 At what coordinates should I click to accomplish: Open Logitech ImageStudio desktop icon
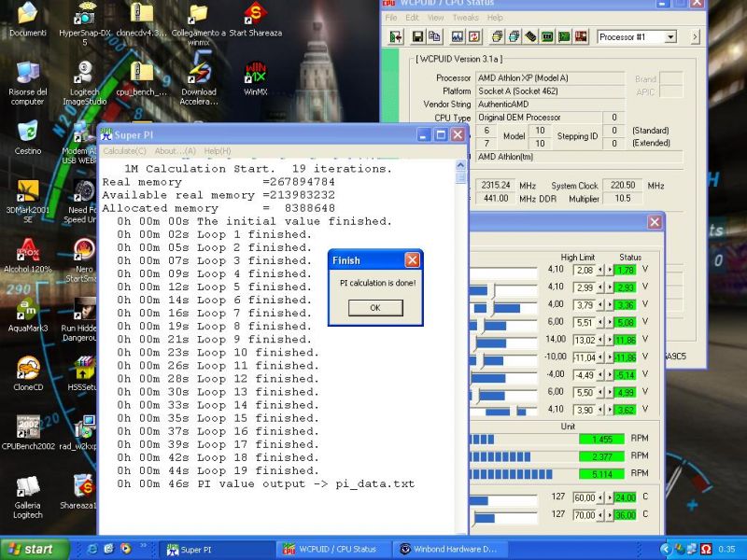click(x=85, y=83)
